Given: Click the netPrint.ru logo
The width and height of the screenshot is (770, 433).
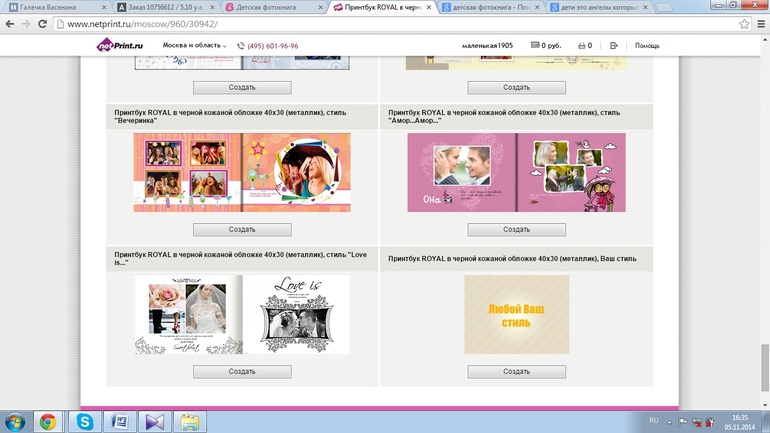Looking at the screenshot, I should pos(118,45).
